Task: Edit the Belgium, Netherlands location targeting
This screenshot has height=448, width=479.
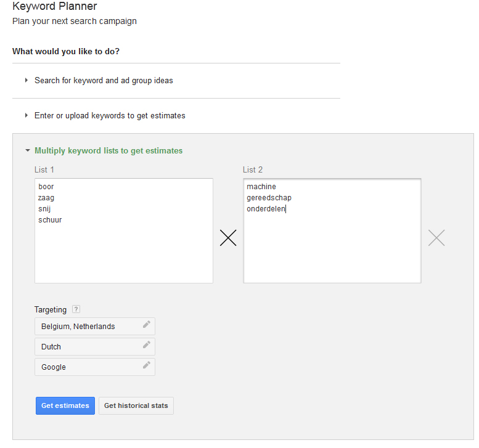Action: pyautogui.click(x=78, y=327)
